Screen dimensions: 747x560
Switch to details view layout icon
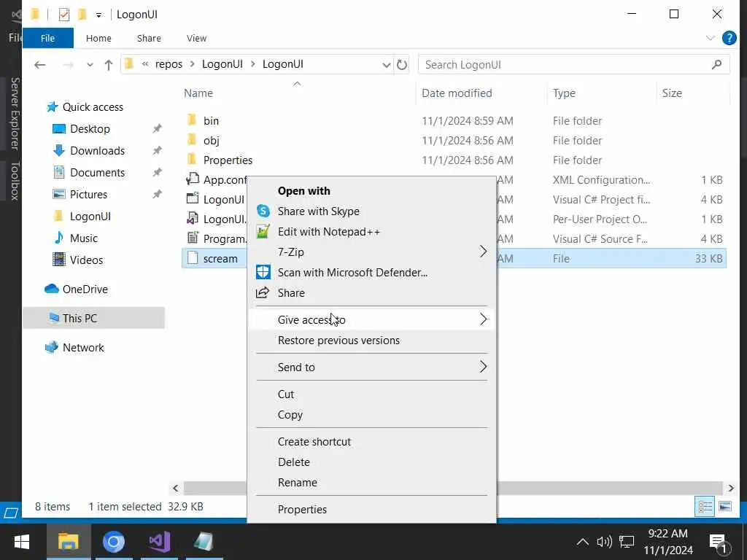(x=705, y=506)
